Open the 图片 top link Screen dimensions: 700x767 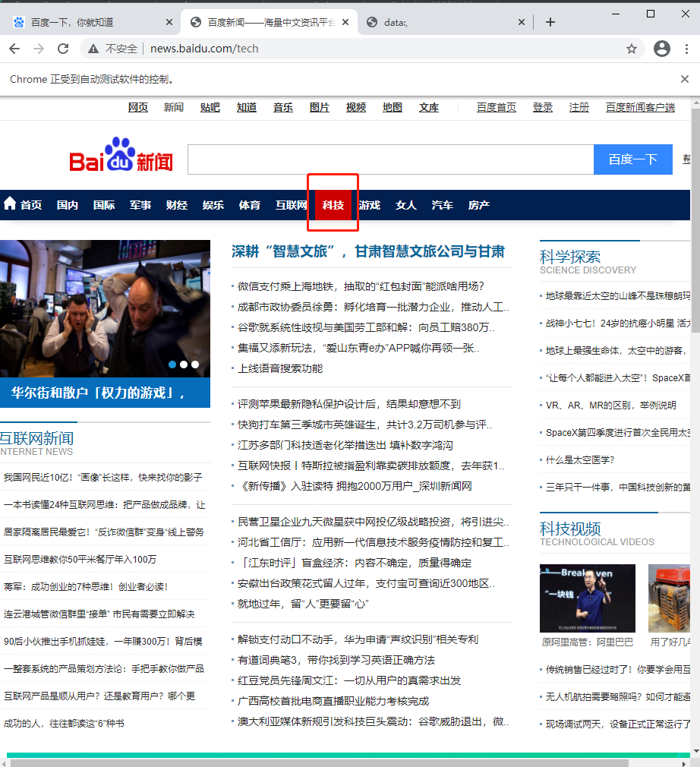click(x=320, y=107)
